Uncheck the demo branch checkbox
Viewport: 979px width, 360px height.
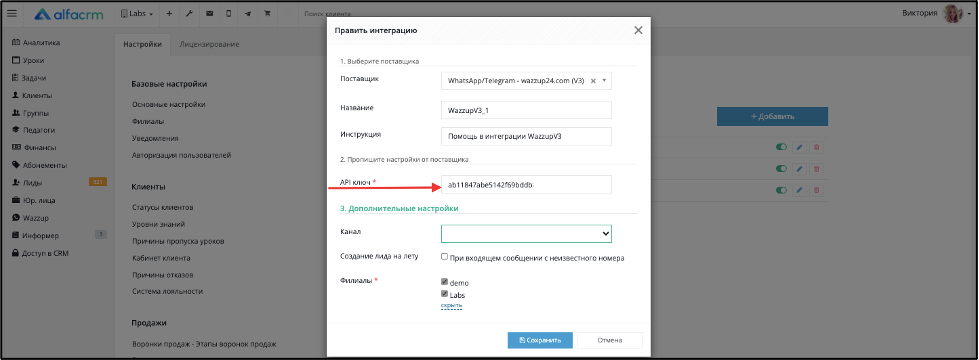[x=444, y=282]
